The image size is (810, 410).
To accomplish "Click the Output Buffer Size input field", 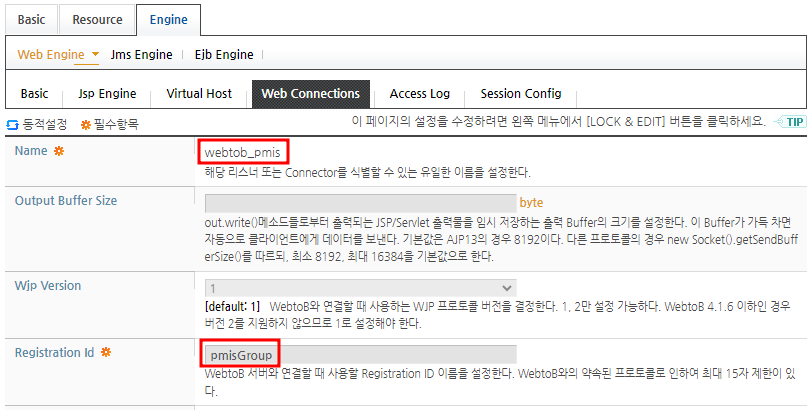I will click(x=361, y=203).
